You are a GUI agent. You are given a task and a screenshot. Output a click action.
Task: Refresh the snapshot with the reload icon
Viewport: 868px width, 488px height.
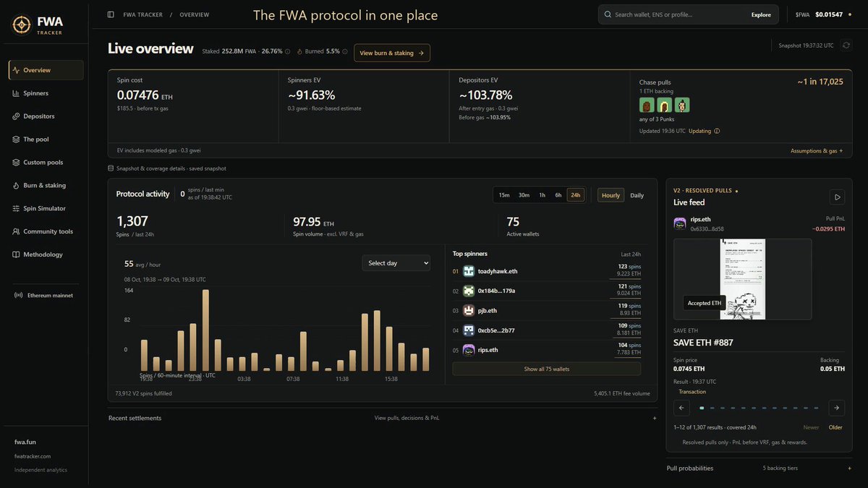click(846, 46)
